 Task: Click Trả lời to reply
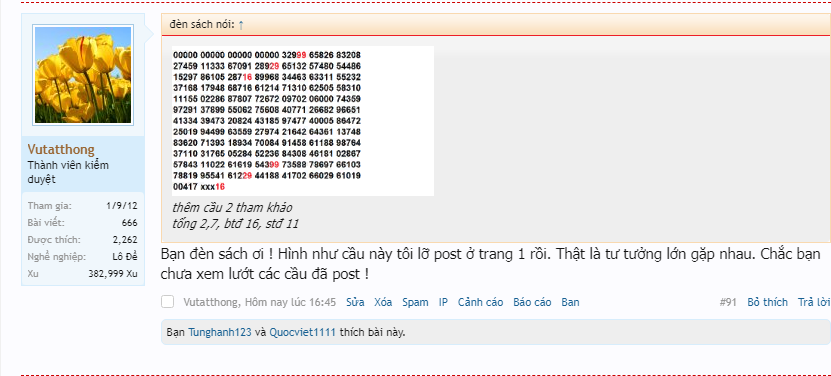click(814, 302)
